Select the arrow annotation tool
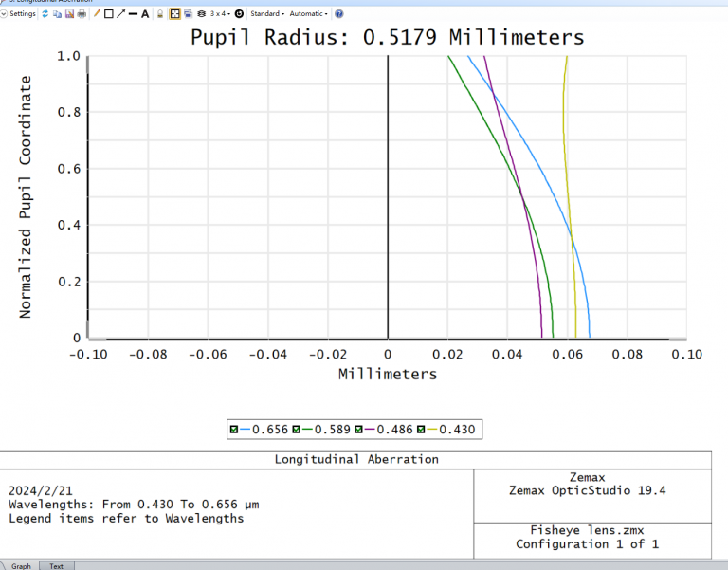 [120, 14]
